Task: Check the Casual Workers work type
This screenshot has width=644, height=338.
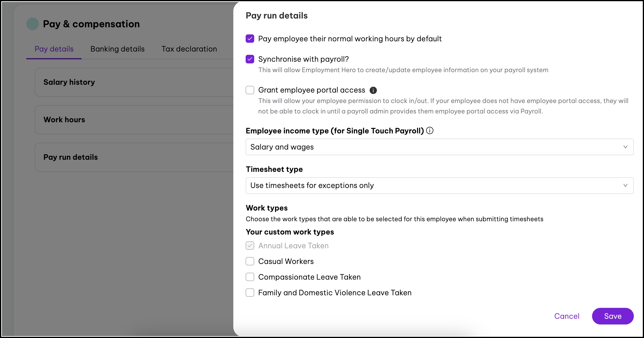Action: tap(250, 261)
